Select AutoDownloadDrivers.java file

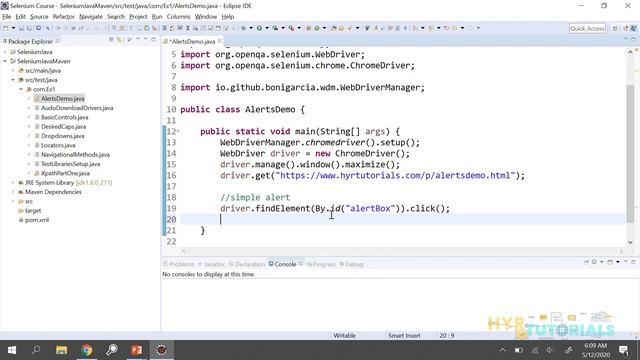(x=77, y=108)
